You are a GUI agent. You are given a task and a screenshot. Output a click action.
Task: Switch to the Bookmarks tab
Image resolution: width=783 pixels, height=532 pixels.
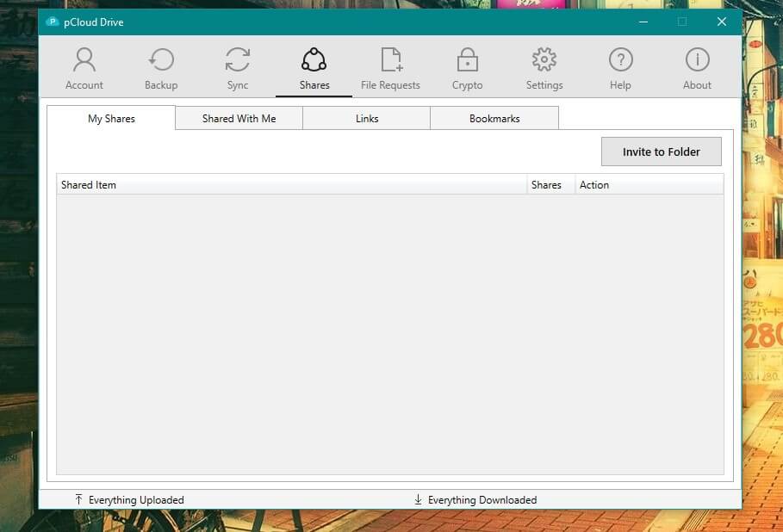coord(494,118)
